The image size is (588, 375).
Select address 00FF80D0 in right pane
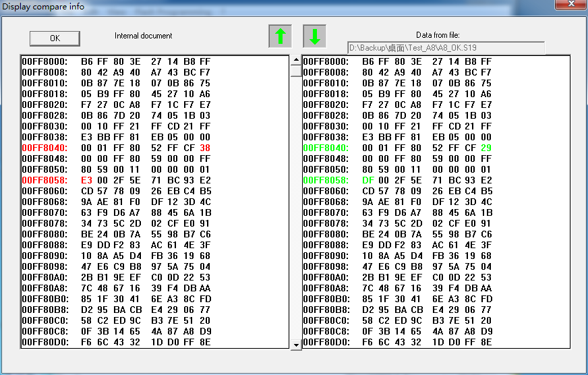[326, 343]
